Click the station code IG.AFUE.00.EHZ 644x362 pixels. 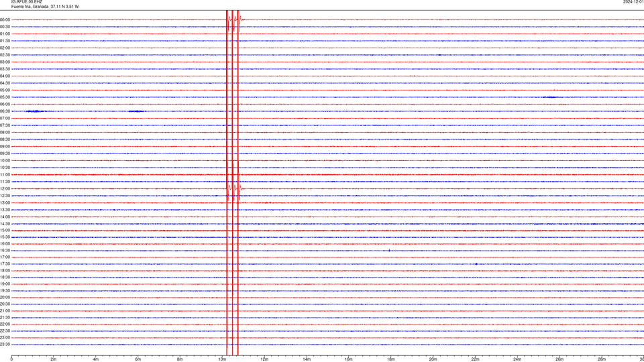tap(27, 2)
